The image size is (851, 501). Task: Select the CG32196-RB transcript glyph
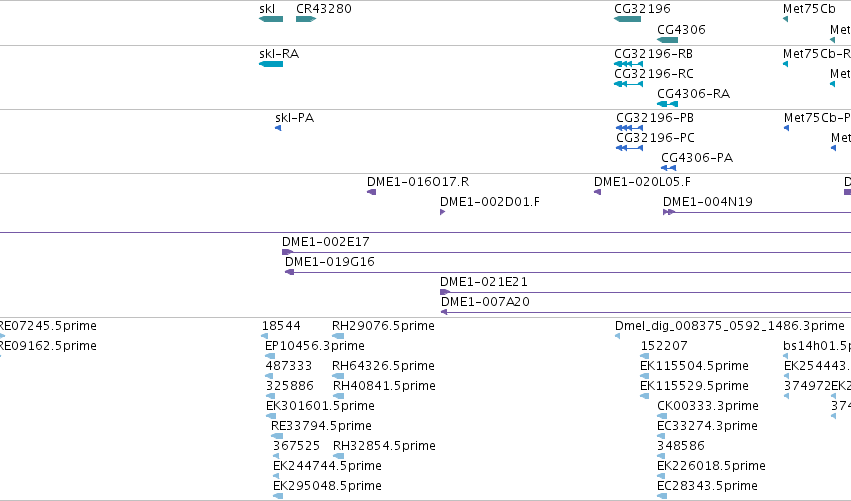click(x=628, y=64)
